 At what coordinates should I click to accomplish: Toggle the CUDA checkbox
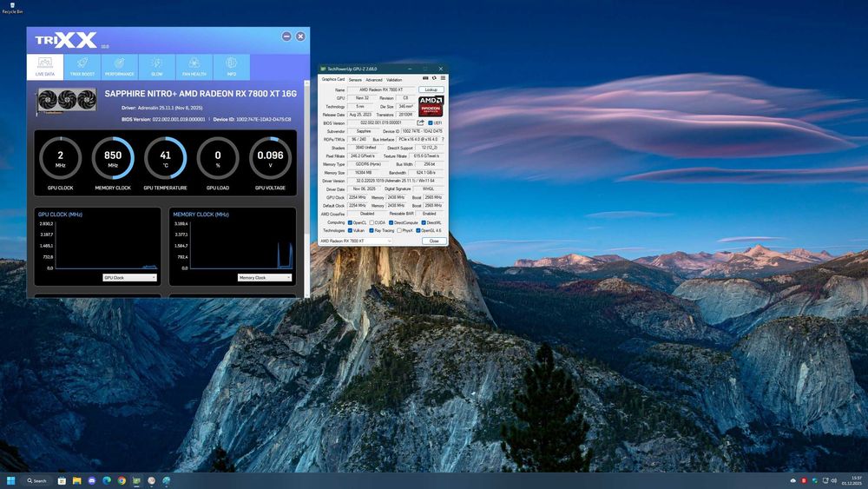tap(372, 222)
